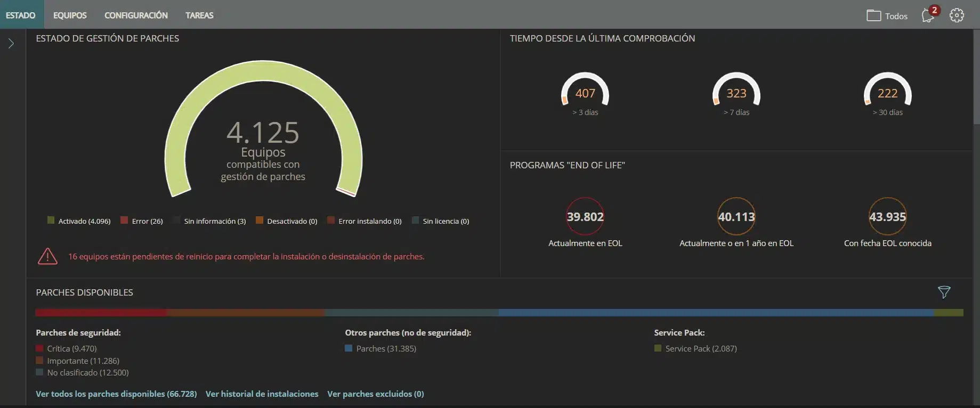
Task: Click the 407 gauge for > 3 días
Action: 585,89
